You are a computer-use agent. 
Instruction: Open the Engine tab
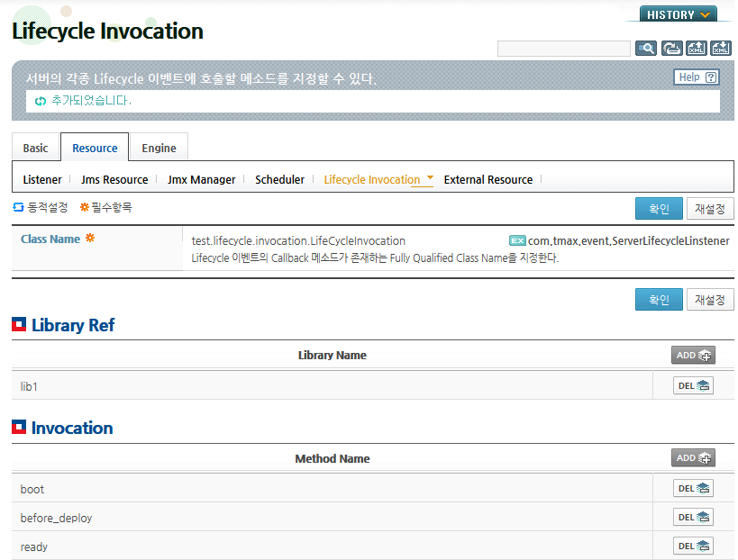(159, 149)
